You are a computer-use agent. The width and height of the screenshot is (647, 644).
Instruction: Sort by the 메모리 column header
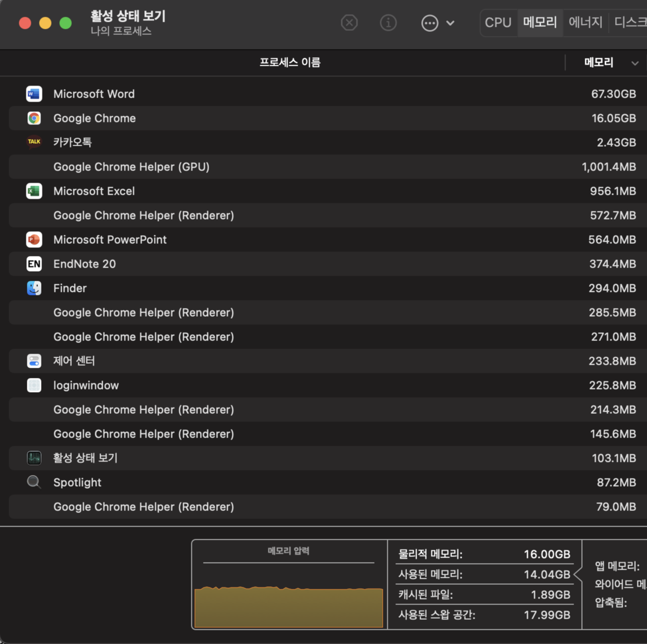click(599, 63)
